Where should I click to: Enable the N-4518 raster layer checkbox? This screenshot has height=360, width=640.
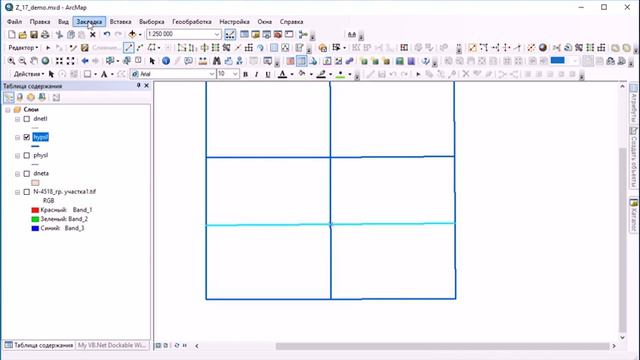point(27,192)
